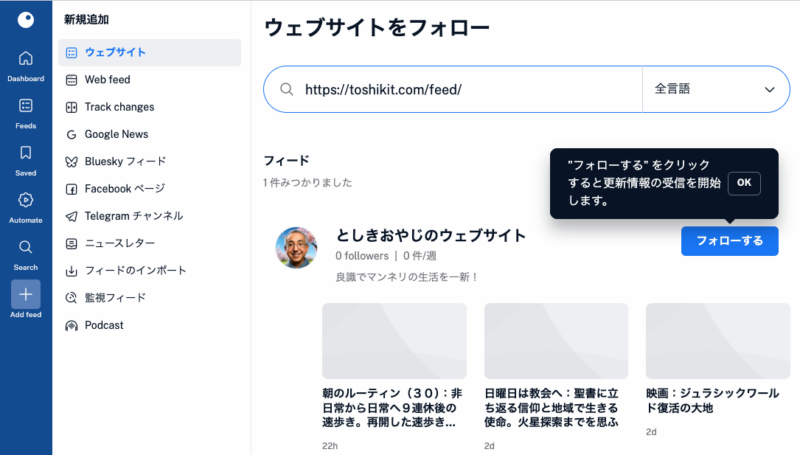Click the Bluesky butterfly icon

pyautogui.click(x=71, y=162)
